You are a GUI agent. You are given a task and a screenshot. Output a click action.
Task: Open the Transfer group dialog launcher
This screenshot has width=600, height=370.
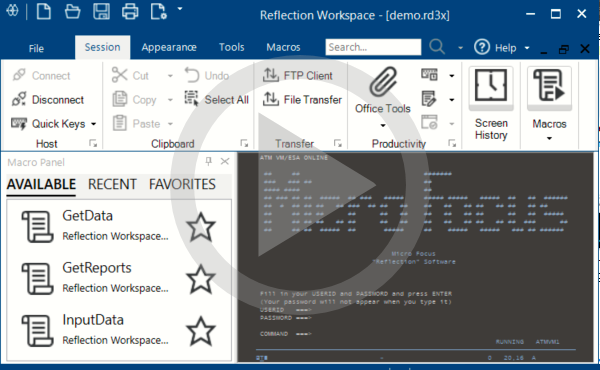pyautogui.click(x=338, y=143)
